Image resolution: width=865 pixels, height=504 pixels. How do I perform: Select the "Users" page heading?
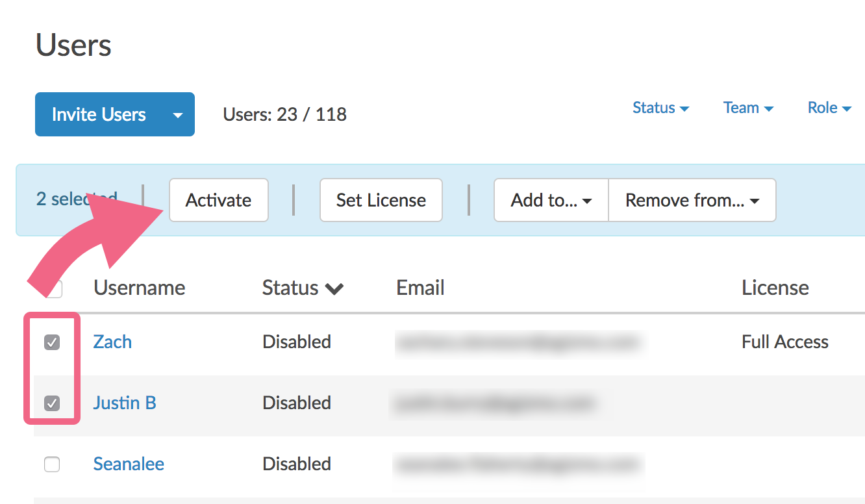point(73,45)
